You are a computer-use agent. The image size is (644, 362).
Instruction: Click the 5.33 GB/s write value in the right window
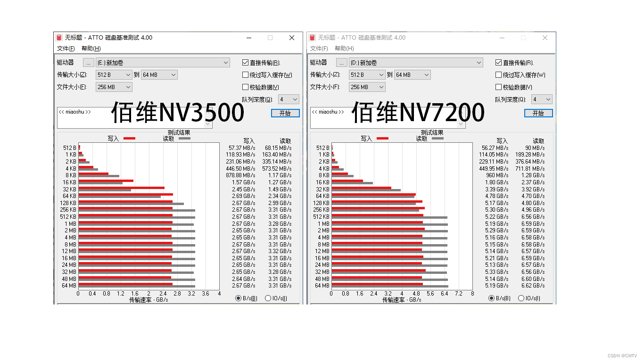tap(496, 272)
